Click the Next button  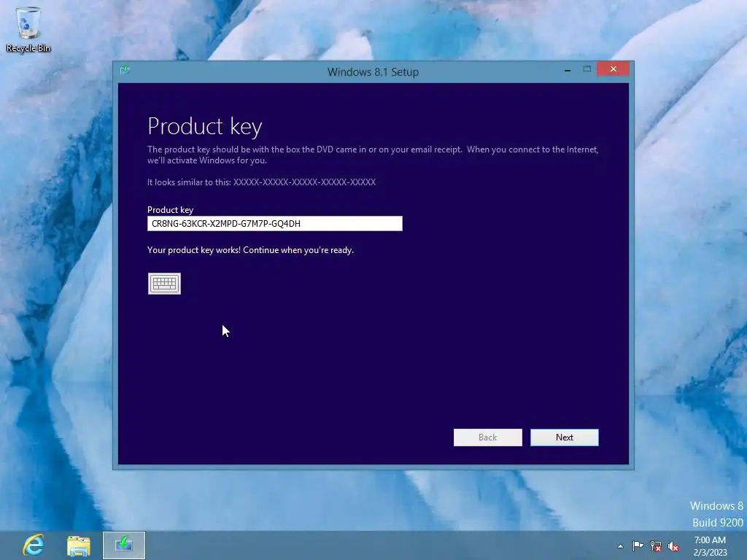click(565, 437)
